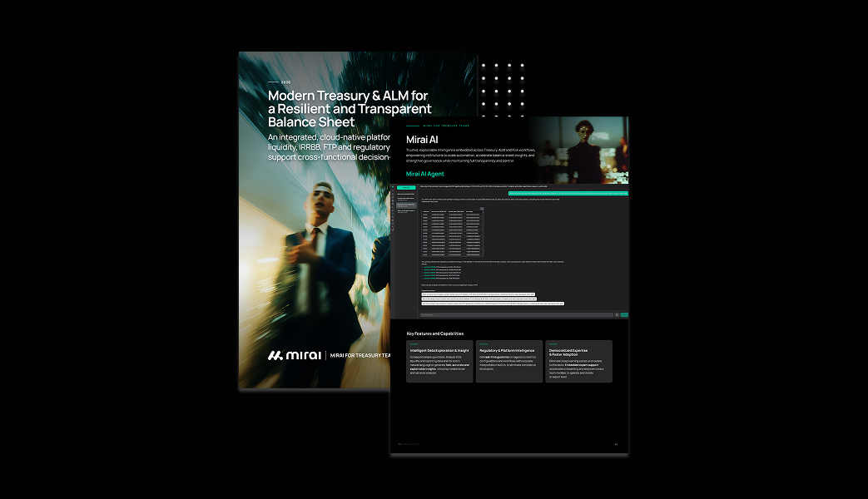Click the "MIRAI FOR TREASURY" cover footer text
868x499 pixels.
tap(360, 355)
